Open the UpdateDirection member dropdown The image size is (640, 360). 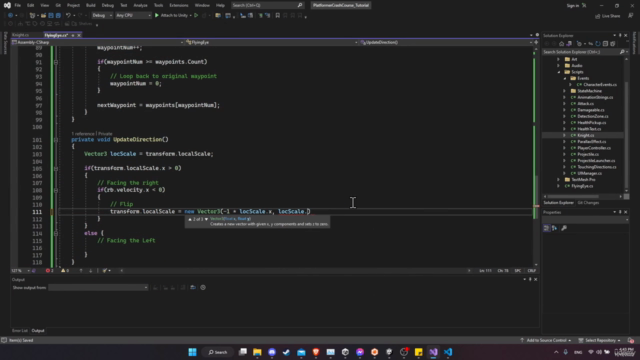coord(447,42)
